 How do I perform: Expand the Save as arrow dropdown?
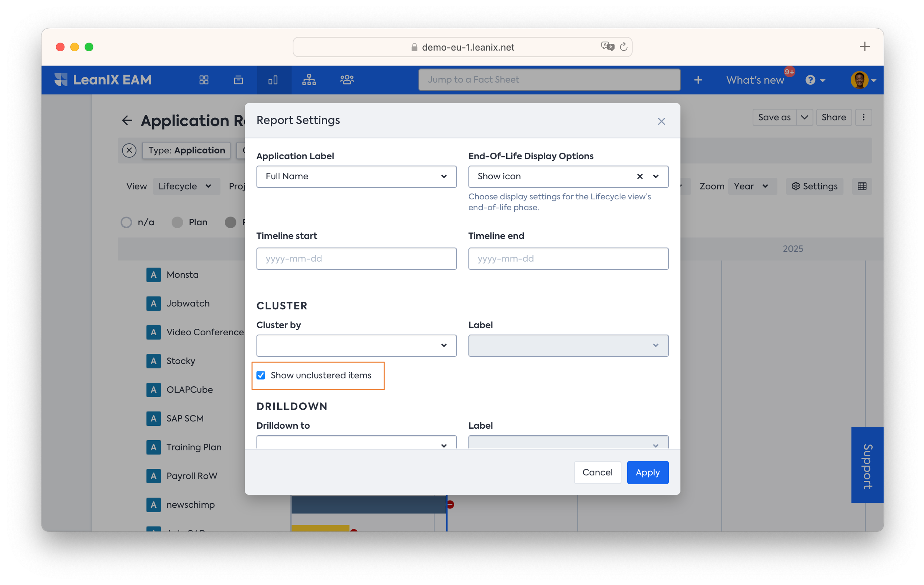[x=804, y=117]
